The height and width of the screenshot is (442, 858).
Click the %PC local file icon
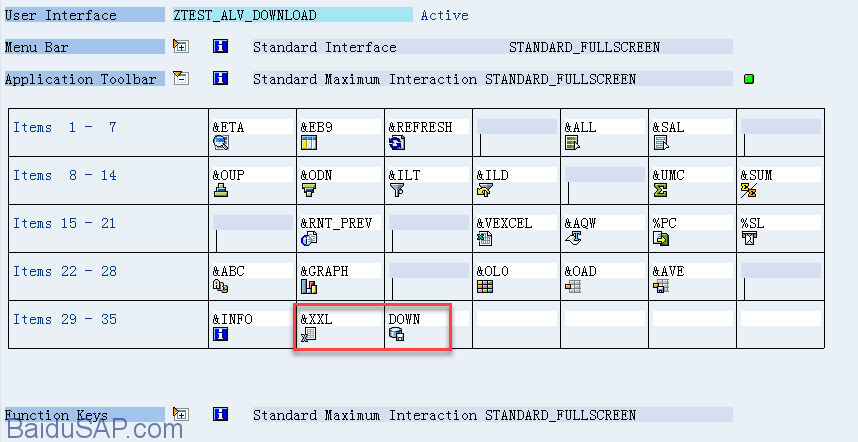pos(661,239)
